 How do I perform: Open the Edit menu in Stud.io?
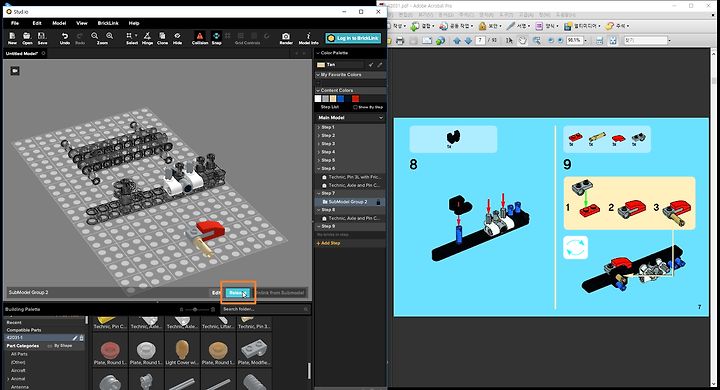coord(37,23)
